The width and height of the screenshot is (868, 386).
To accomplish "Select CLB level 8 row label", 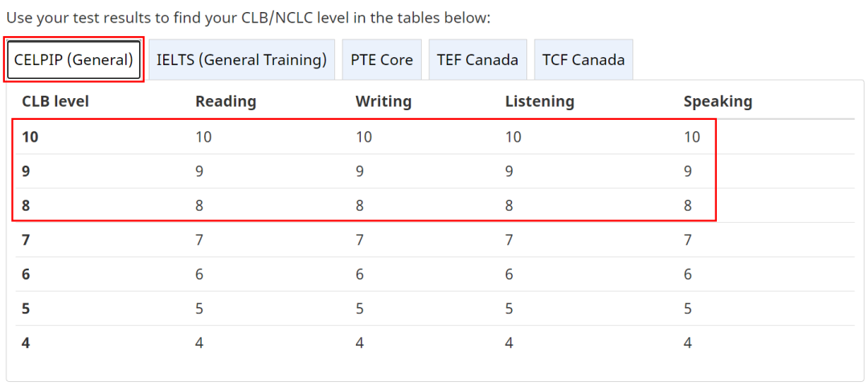I will (26, 205).
